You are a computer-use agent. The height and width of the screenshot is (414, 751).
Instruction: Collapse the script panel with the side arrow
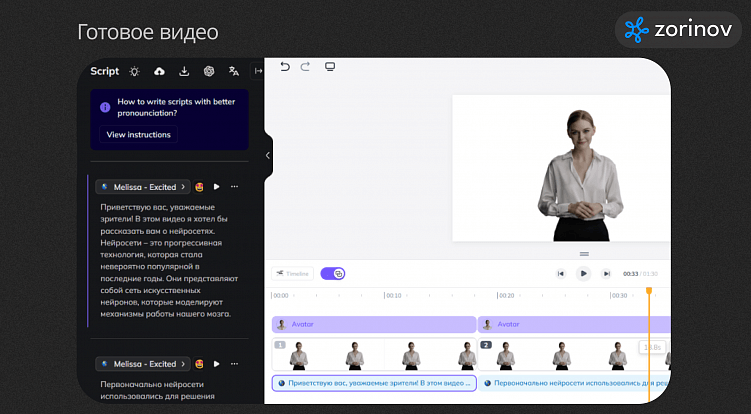pos(268,155)
